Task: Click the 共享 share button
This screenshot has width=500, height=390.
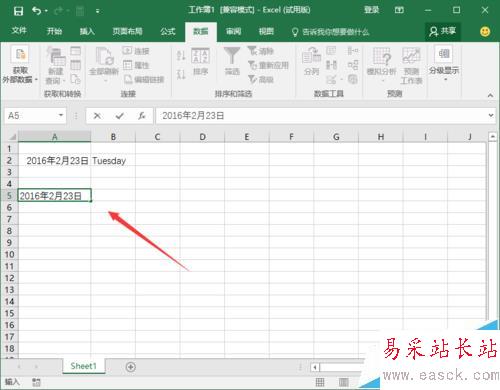Action: click(x=443, y=32)
